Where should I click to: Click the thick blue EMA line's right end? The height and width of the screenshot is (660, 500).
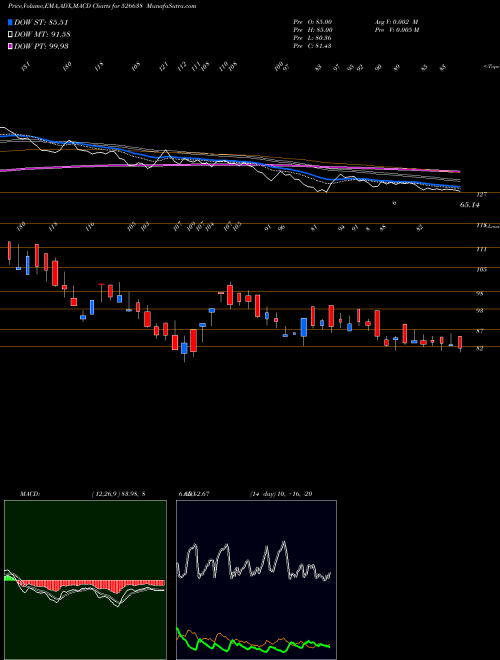coord(459,187)
